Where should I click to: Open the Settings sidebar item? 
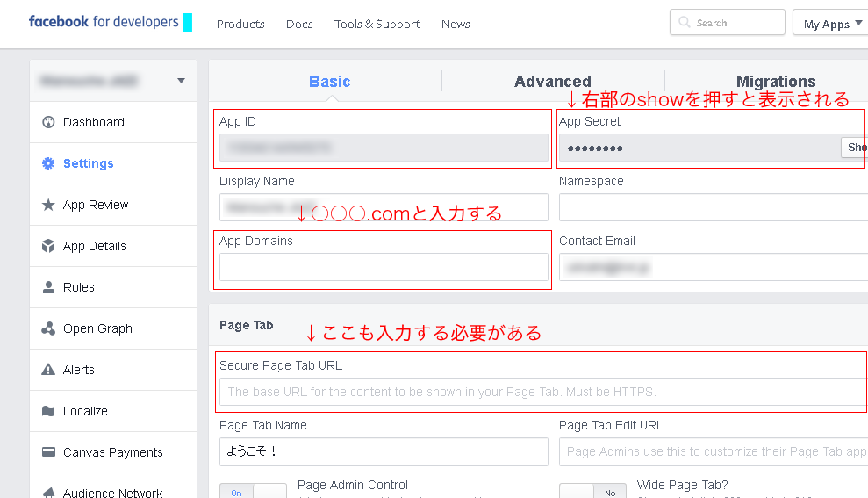(113, 163)
